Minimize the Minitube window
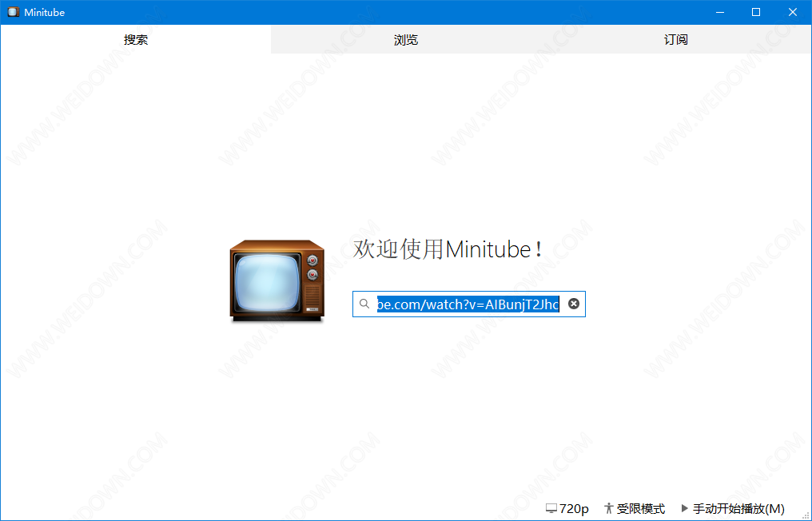Screen dimensions: 812x521 tap(720, 12)
